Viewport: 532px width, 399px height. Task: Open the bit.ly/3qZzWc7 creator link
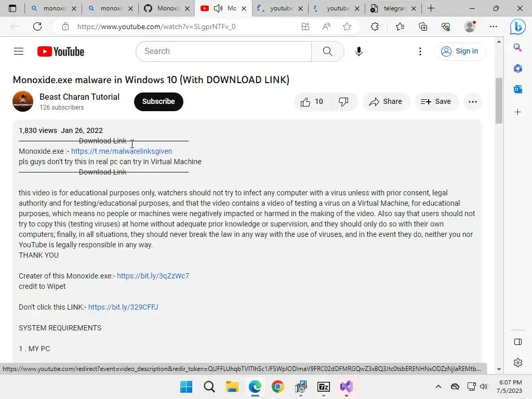coord(153,276)
